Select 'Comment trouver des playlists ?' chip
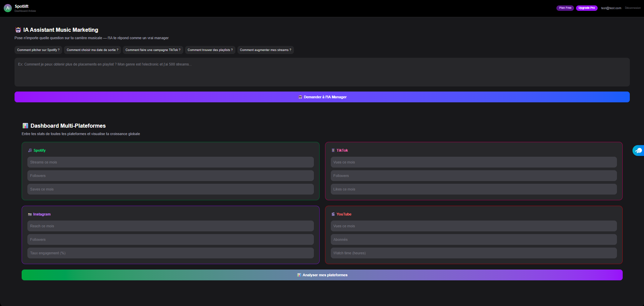Image resolution: width=644 pixels, height=306 pixels. (x=210, y=50)
